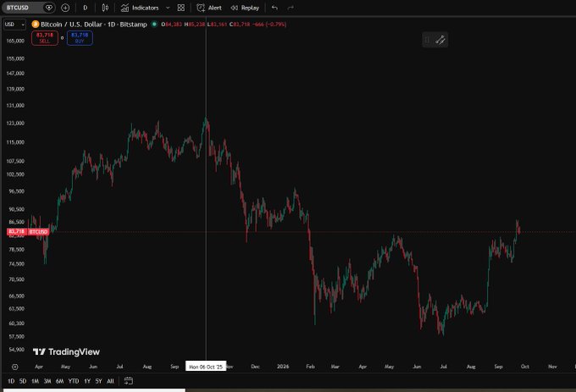Open the USD currency dropdown
The image size is (576, 392).
[x=14, y=25]
